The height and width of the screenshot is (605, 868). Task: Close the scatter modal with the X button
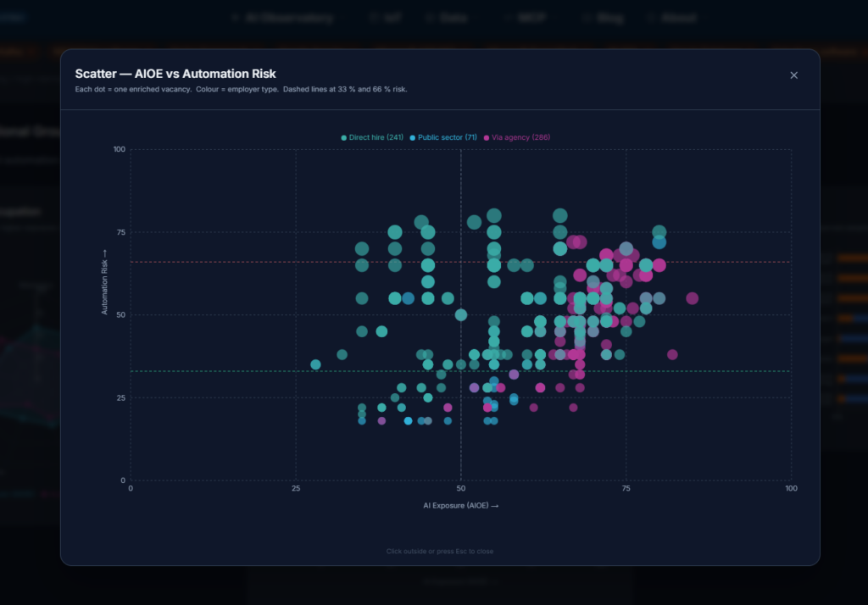[793, 75]
